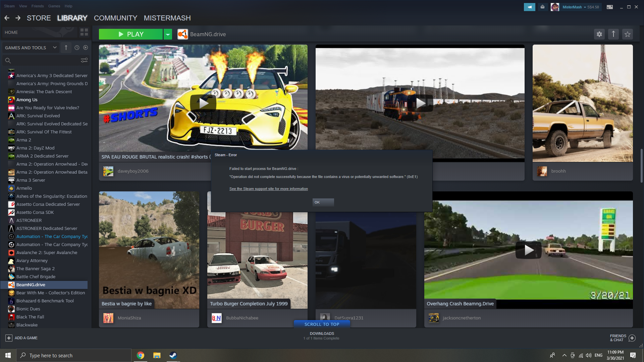Click the green Play button
This screenshot has width=644, height=362.
pyautogui.click(x=131, y=34)
